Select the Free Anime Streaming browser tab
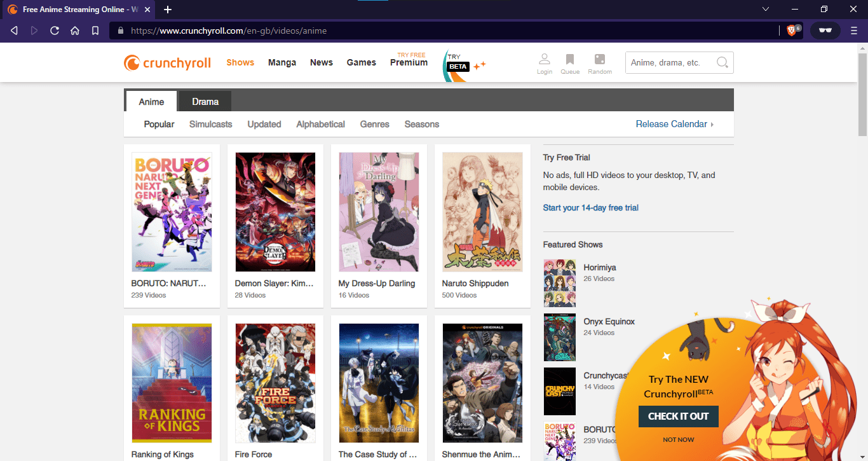Screen dimensions: 868x461 click(78, 10)
